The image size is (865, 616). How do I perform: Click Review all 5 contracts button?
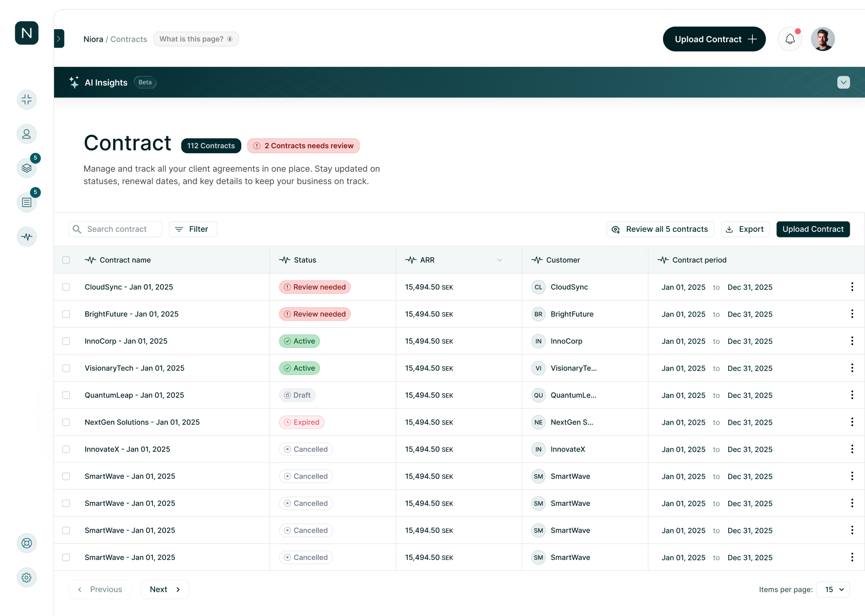pos(660,229)
